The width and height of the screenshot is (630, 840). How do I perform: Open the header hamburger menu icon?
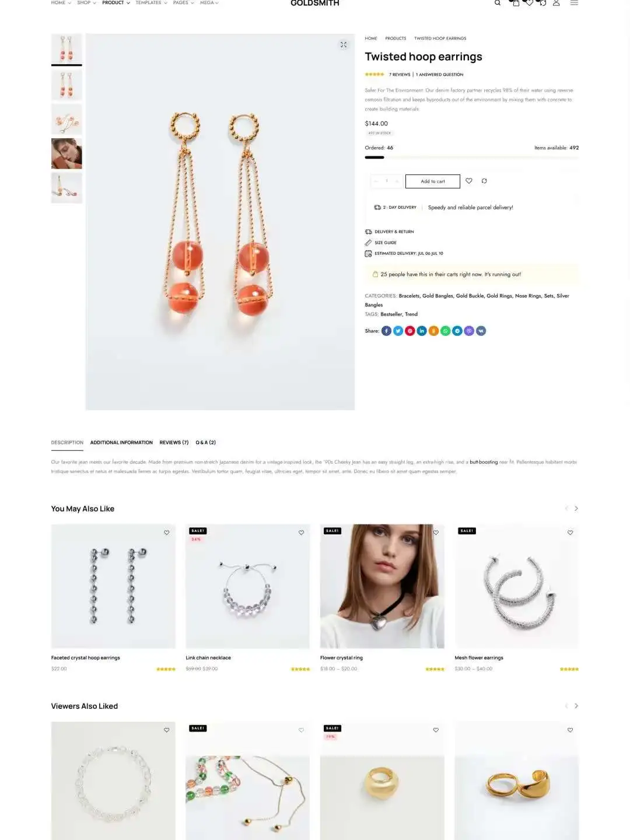pyautogui.click(x=574, y=3)
